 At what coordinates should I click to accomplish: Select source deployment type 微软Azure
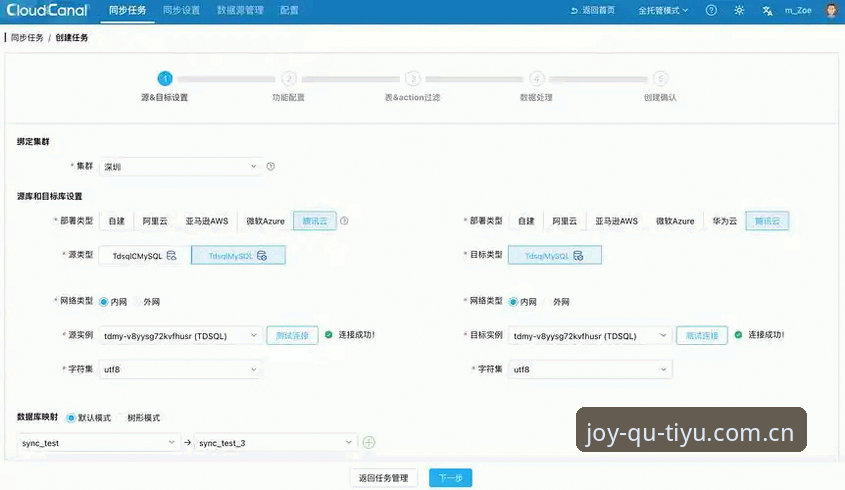coord(265,221)
